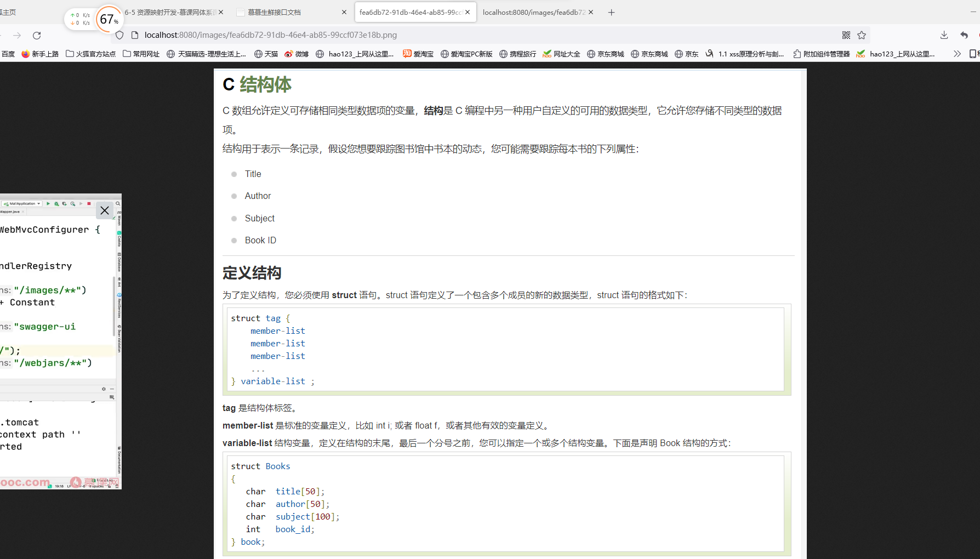Open the QR code icon in address bar
This screenshot has width=980, height=559.
[846, 35]
